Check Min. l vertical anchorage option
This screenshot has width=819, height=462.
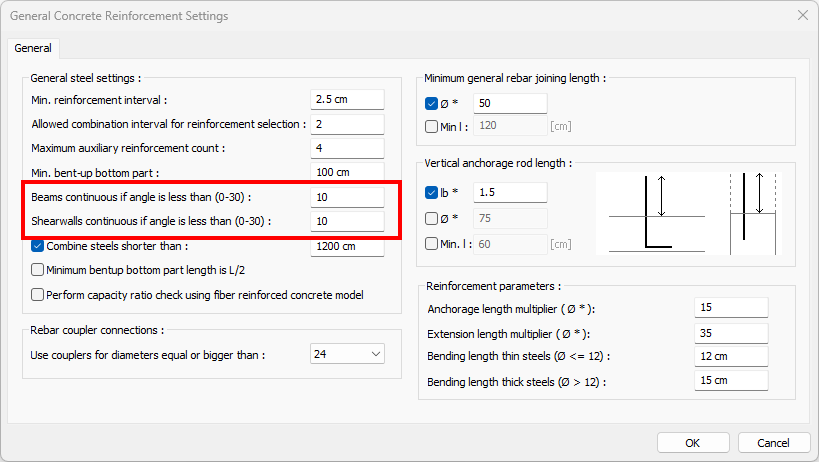point(432,244)
